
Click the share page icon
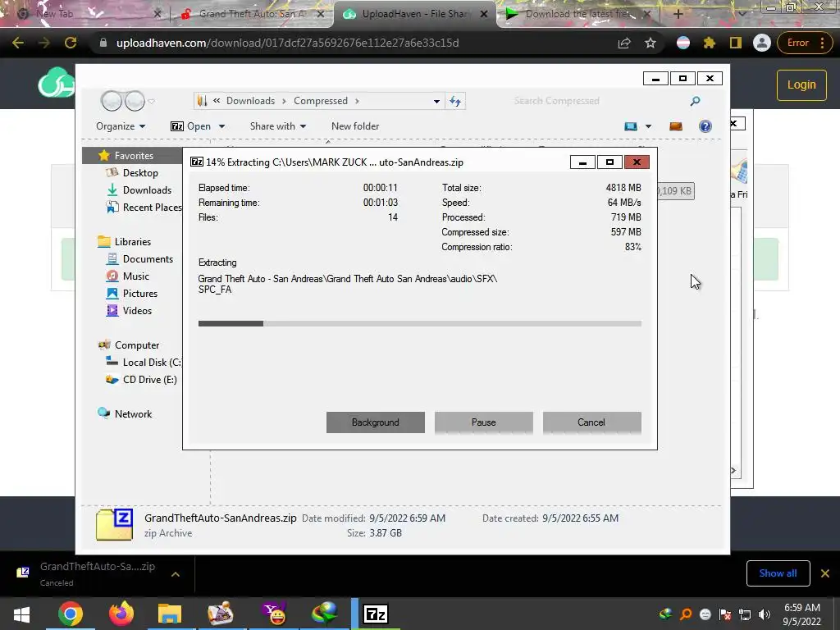[x=624, y=43]
